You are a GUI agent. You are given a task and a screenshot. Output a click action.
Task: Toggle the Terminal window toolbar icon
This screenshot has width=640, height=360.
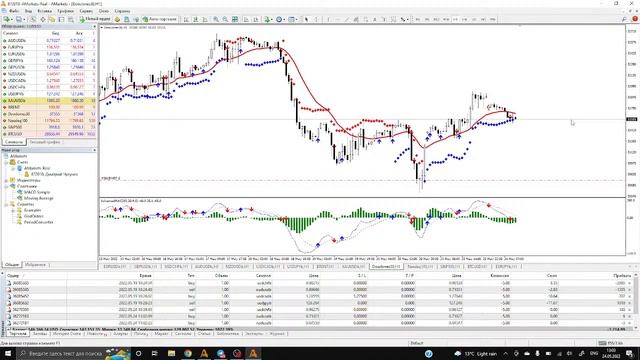[61, 19]
